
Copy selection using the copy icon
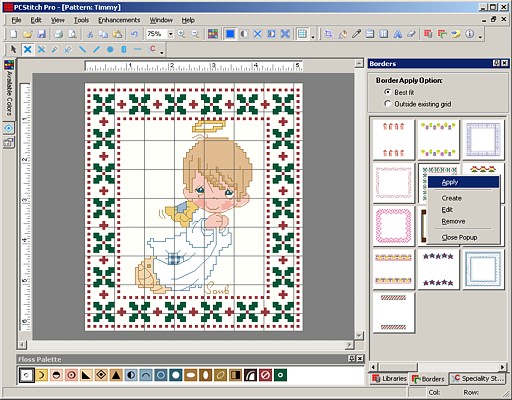104,34
